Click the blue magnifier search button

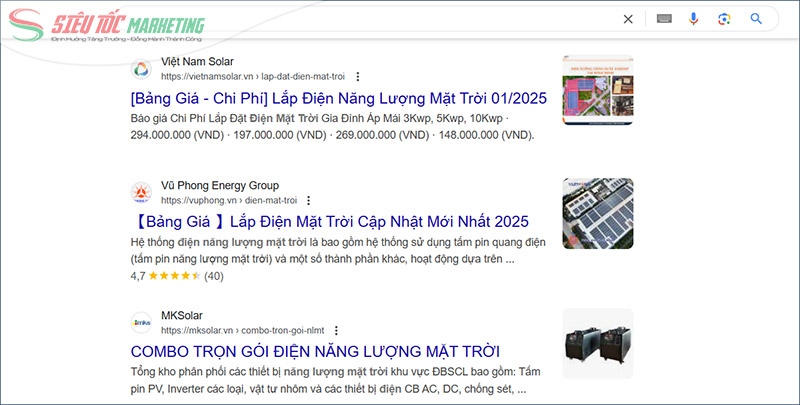[x=756, y=19]
